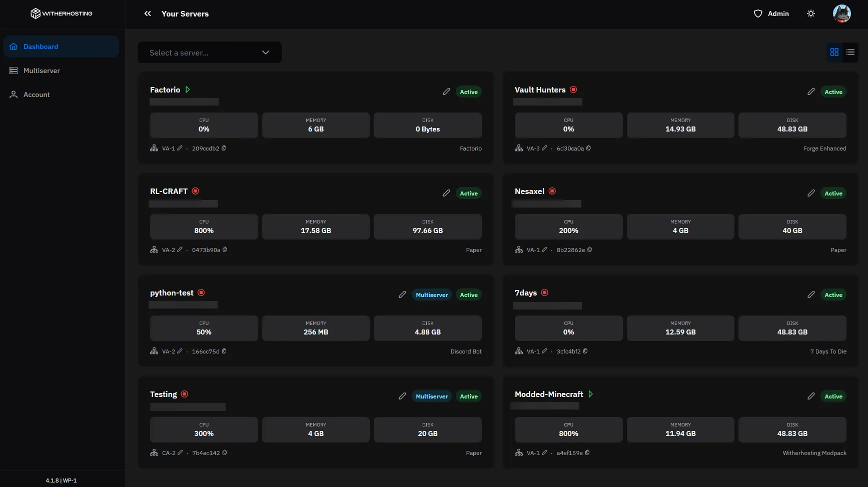Select RL-CRAFT disk 97.66 GB stat
This screenshot has width=868, height=487.
(x=428, y=226)
